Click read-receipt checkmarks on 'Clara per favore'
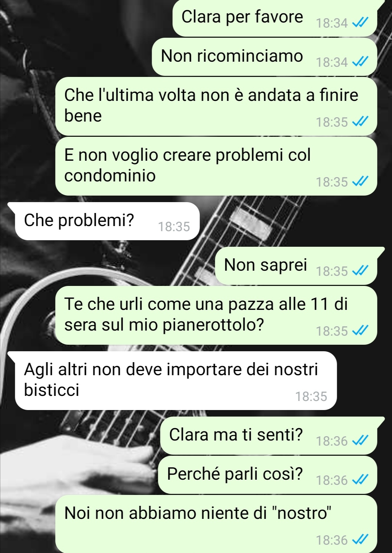392x553 pixels. click(360, 23)
